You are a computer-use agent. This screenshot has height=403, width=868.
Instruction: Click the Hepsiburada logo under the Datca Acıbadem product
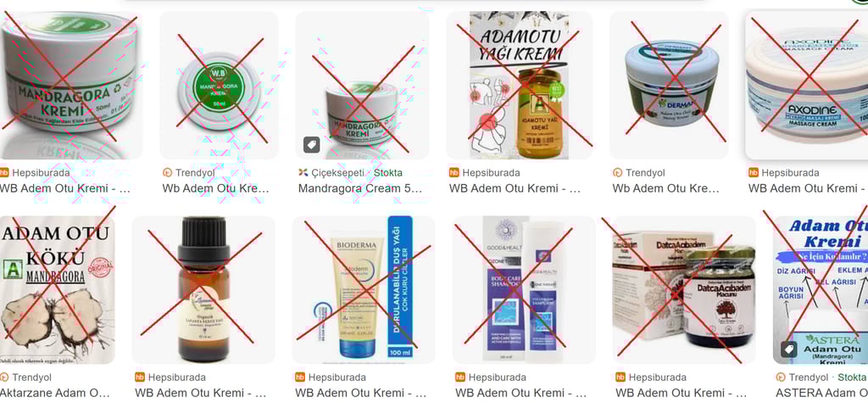click(620, 378)
